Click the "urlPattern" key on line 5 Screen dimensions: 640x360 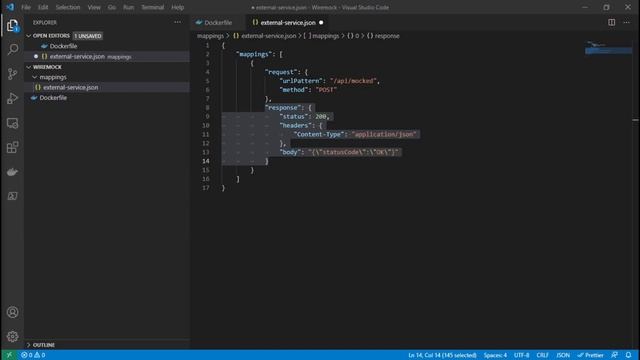(301, 81)
